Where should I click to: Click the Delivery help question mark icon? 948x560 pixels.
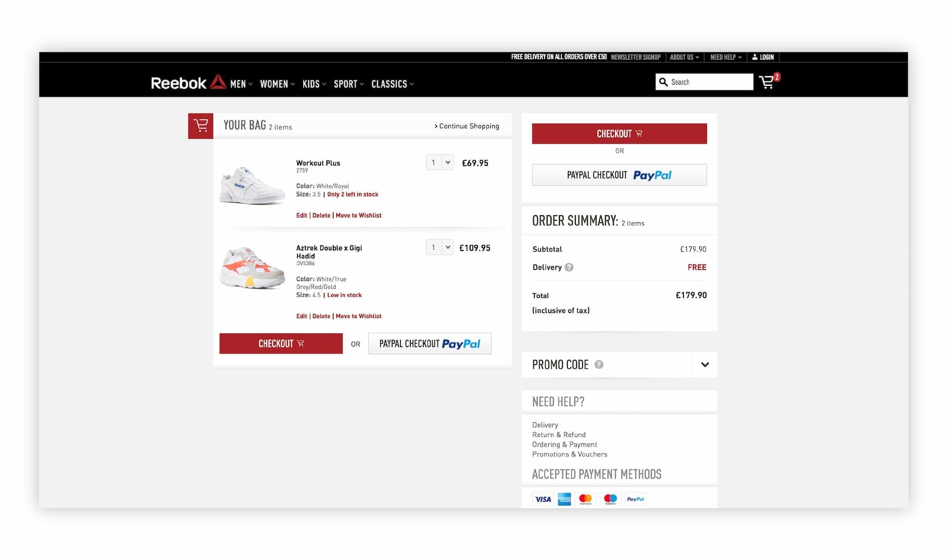[x=569, y=267]
